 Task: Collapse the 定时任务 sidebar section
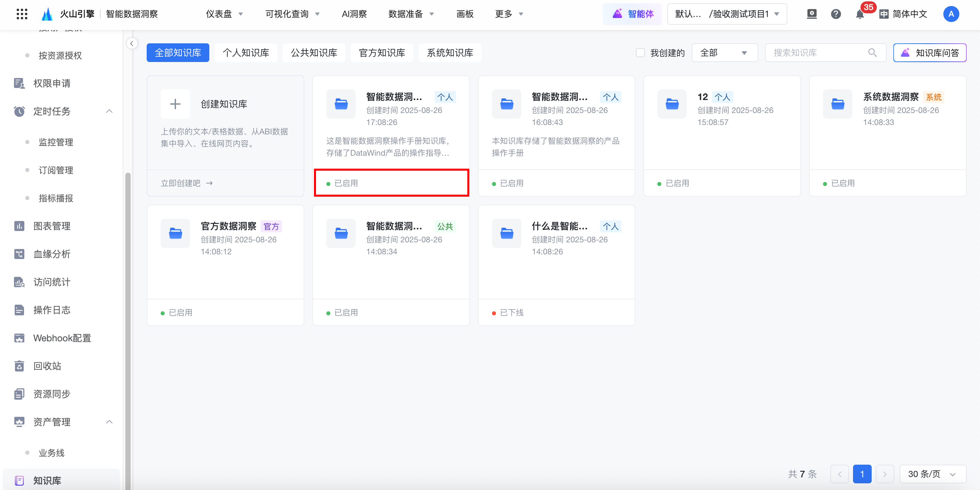click(109, 111)
